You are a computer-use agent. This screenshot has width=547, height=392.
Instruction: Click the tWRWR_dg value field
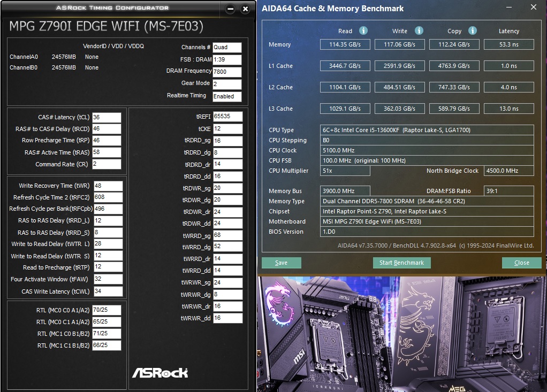(227, 295)
